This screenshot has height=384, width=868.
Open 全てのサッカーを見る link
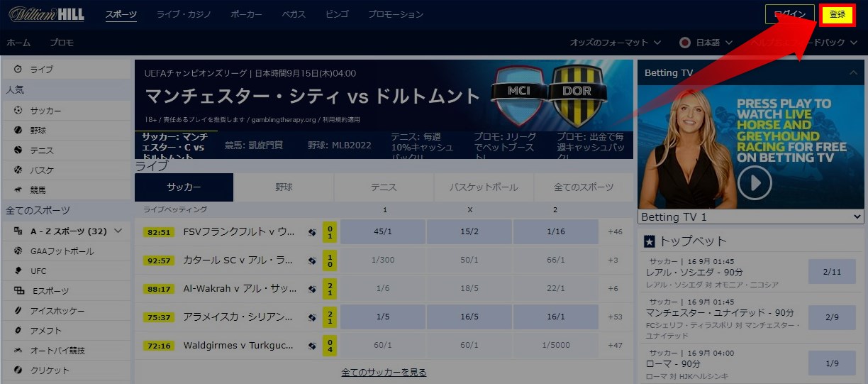point(384,372)
